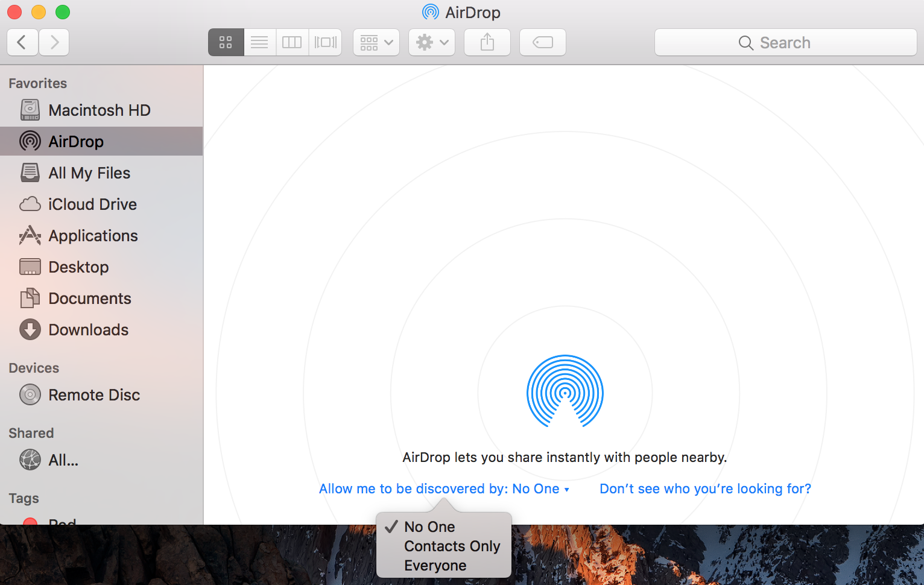Image resolution: width=924 pixels, height=585 pixels.
Task: Switch to list view
Action: click(259, 42)
